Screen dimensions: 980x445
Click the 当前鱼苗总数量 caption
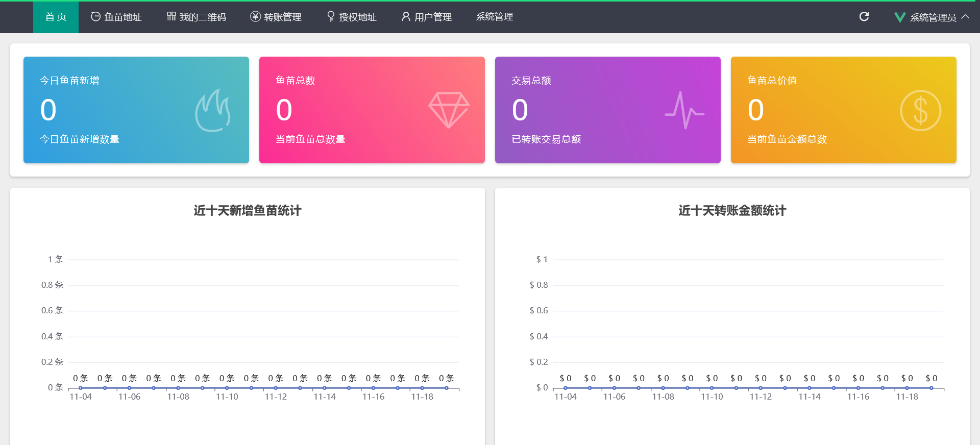tap(310, 139)
